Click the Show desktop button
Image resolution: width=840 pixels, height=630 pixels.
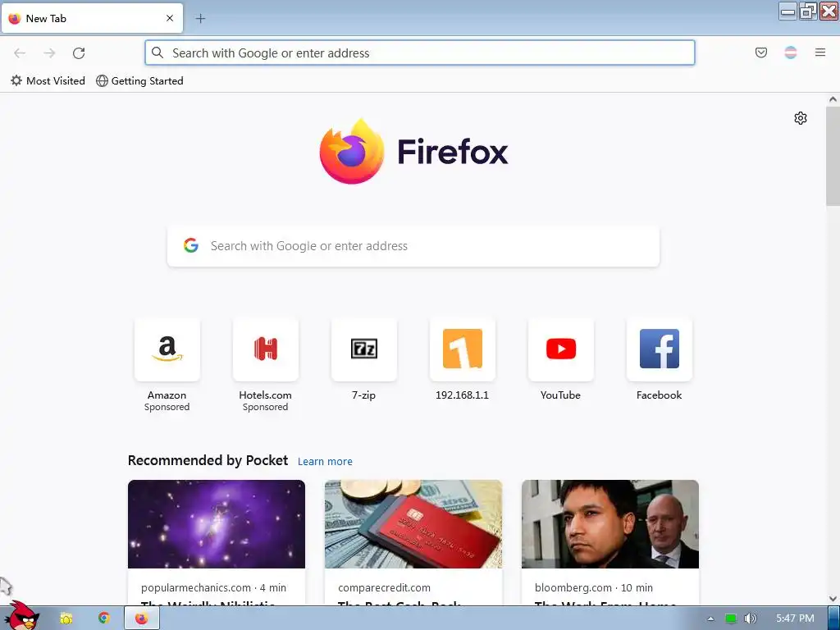(x=833, y=619)
